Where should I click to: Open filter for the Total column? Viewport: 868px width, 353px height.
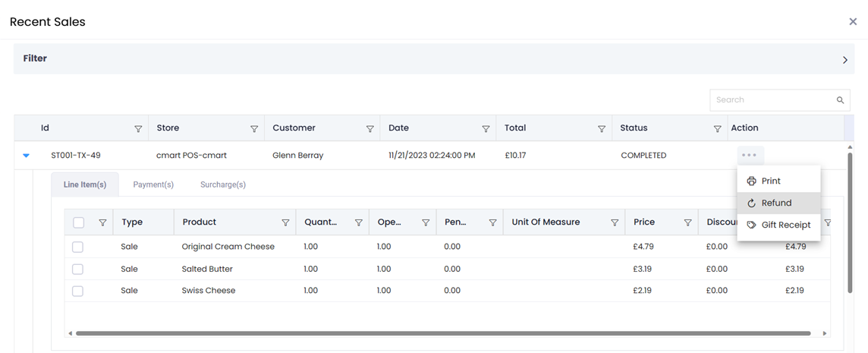click(x=602, y=129)
